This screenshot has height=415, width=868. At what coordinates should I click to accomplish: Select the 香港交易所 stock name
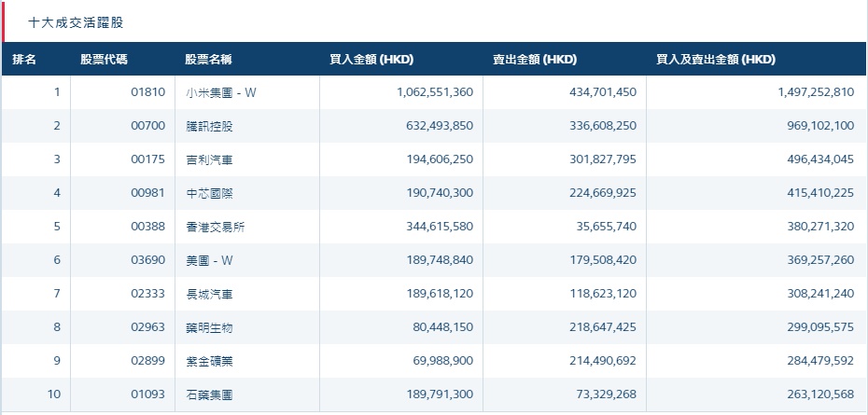coord(215,227)
